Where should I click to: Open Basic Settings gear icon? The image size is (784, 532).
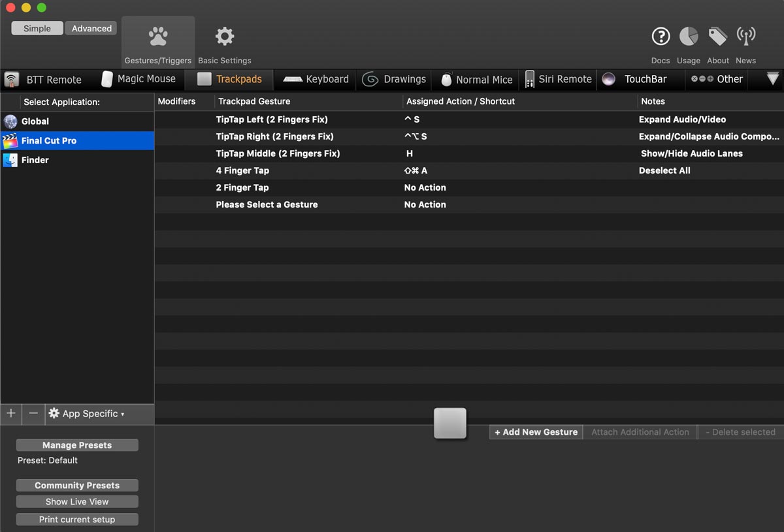(x=225, y=37)
